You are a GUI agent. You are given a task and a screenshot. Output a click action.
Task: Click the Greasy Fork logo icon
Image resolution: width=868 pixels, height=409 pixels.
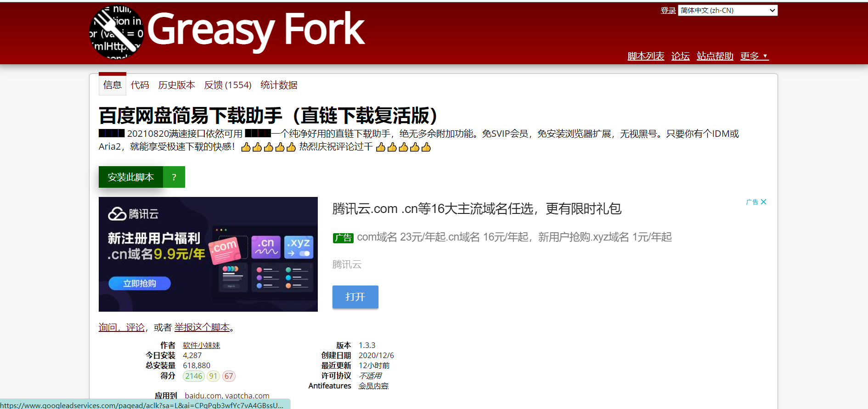(116, 33)
